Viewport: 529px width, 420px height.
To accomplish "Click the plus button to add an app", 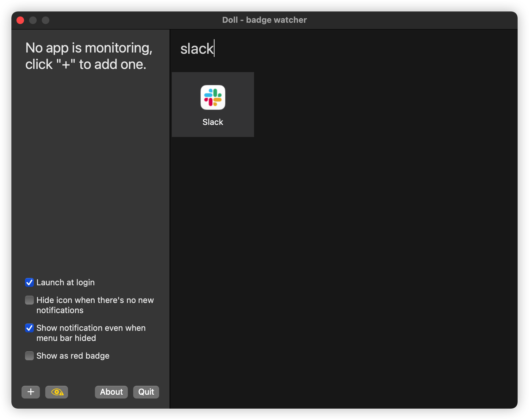I will click(31, 392).
